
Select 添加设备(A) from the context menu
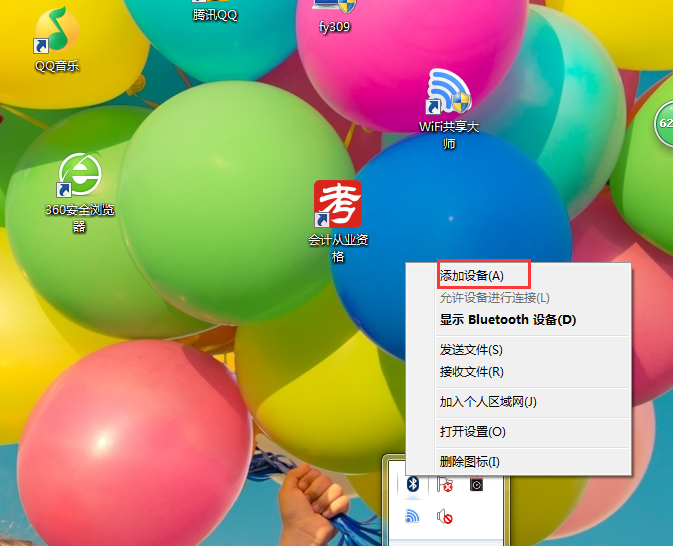pos(471,275)
